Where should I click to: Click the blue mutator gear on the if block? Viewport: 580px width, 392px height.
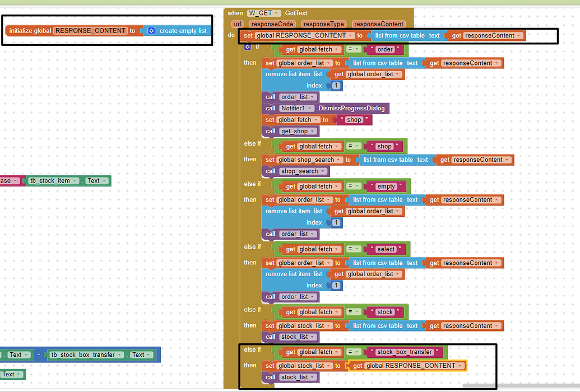coord(248,47)
